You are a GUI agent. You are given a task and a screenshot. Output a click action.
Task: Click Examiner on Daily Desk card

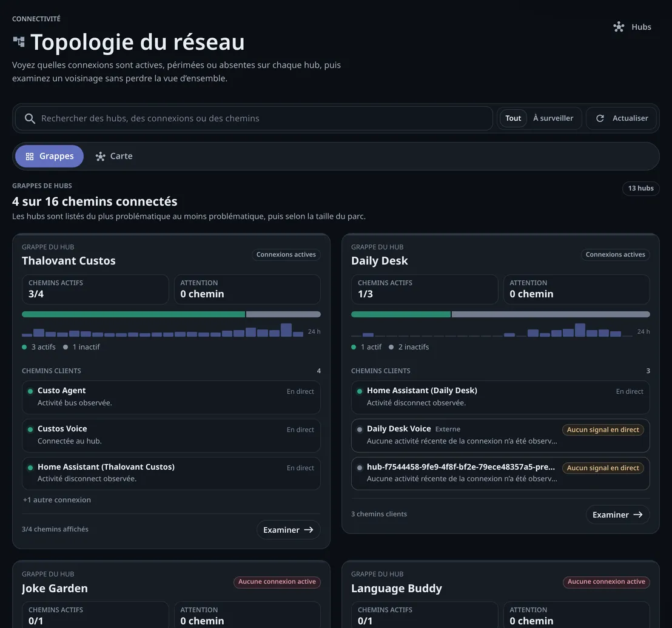tap(617, 515)
